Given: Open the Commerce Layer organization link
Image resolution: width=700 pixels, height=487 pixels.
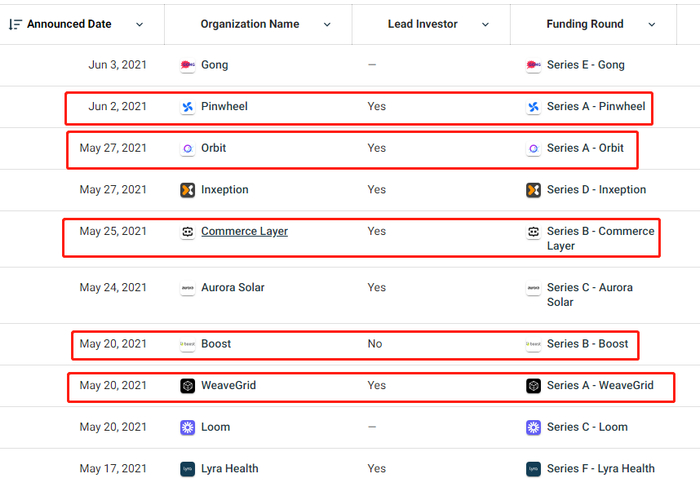Looking at the screenshot, I should [244, 232].
